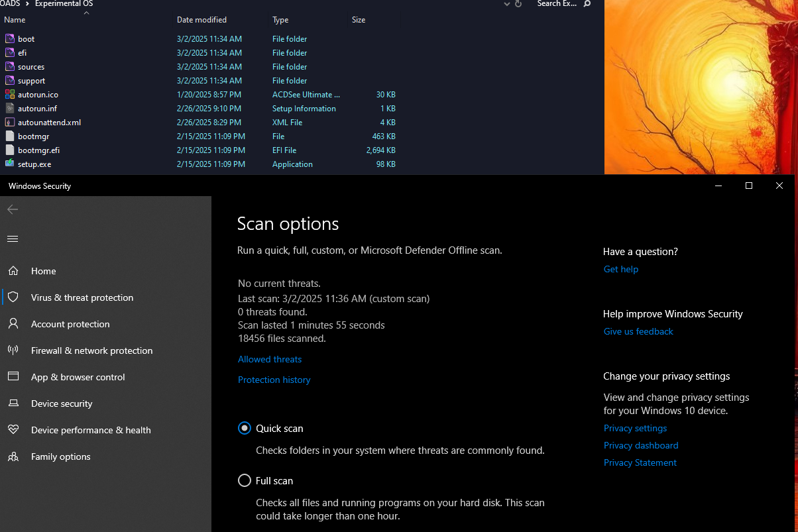Image resolution: width=798 pixels, height=532 pixels.
Task: Open the address bar history dropdown in Explorer
Action: (507, 4)
